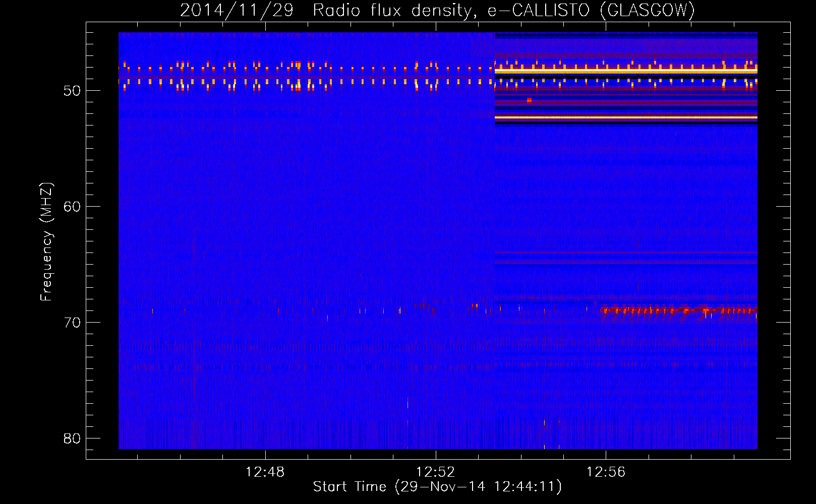Click the 'Start Time (29-Nov-14 12:44:11)' label
Viewport: 816px width, 504px height.
(437, 487)
